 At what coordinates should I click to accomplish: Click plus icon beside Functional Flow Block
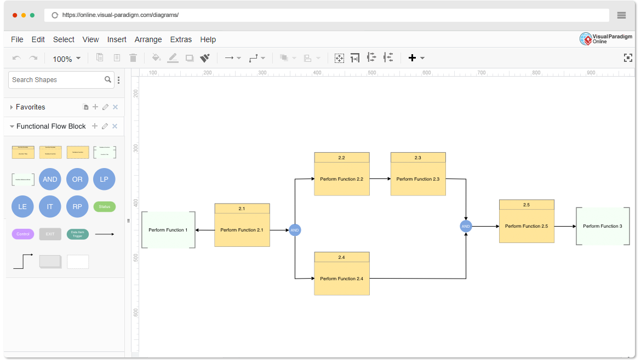[x=94, y=126]
